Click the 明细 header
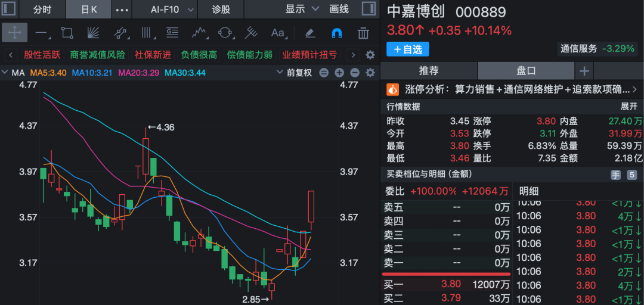This screenshot has height=305, width=644. pyautogui.click(x=528, y=191)
